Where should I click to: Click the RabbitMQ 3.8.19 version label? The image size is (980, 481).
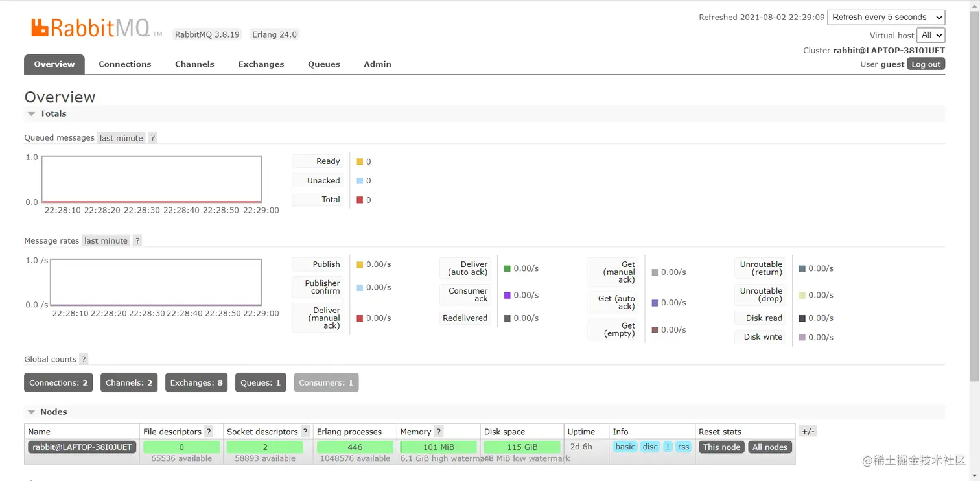click(207, 34)
